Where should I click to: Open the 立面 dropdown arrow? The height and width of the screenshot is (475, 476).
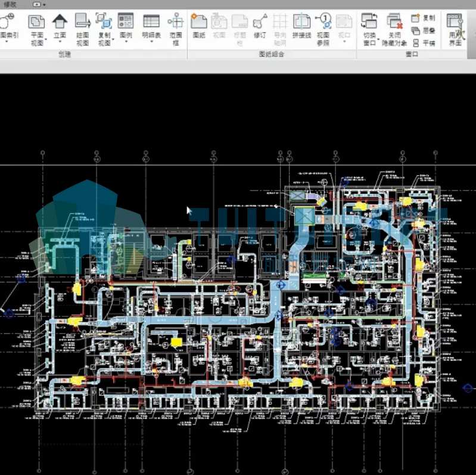(60, 42)
